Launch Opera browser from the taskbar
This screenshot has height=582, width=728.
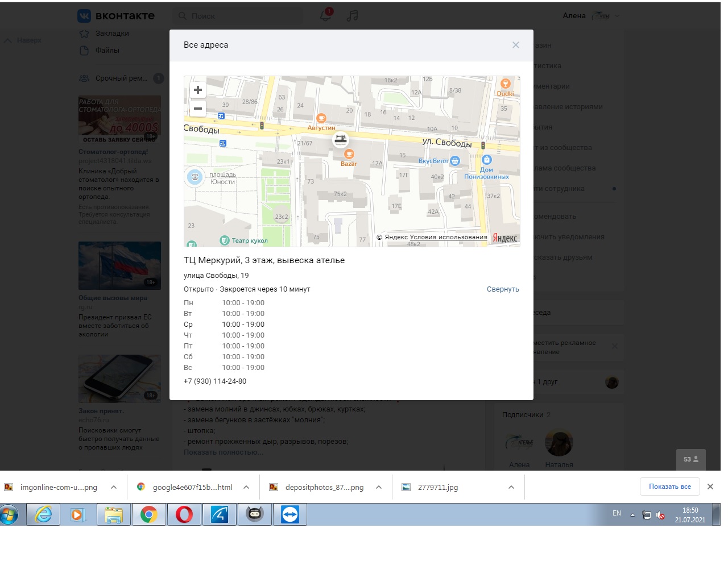184,515
